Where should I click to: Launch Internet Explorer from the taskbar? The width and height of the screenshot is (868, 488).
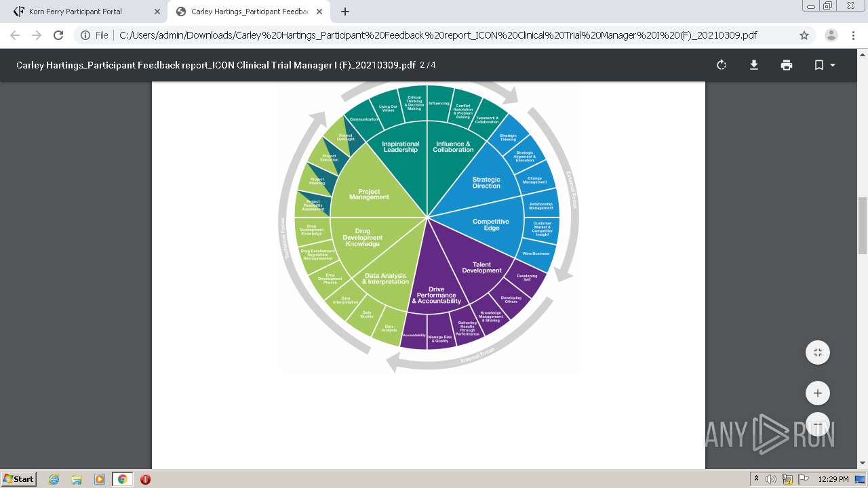[54, 479]
